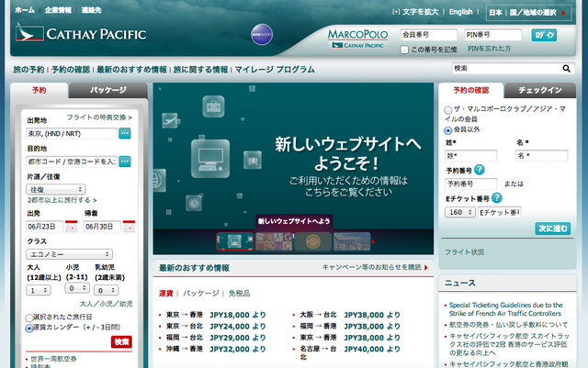Select マルコポーロクラブ会員 radio button

click(x=447, y=110)
